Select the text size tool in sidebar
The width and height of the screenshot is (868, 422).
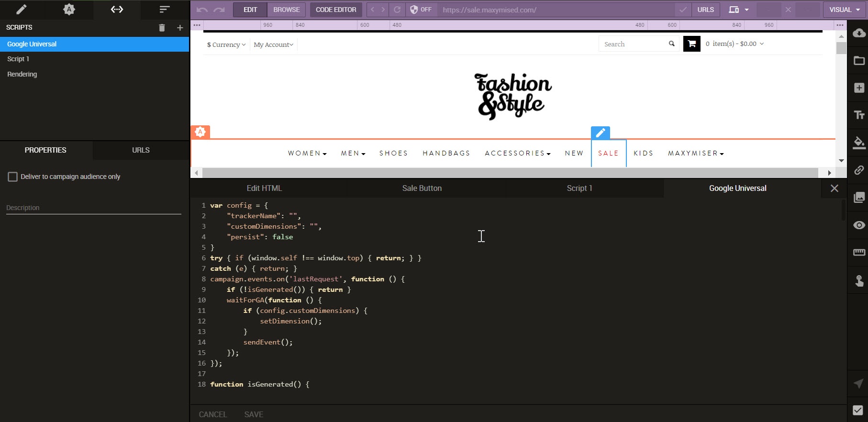click(x=859, y=115)
